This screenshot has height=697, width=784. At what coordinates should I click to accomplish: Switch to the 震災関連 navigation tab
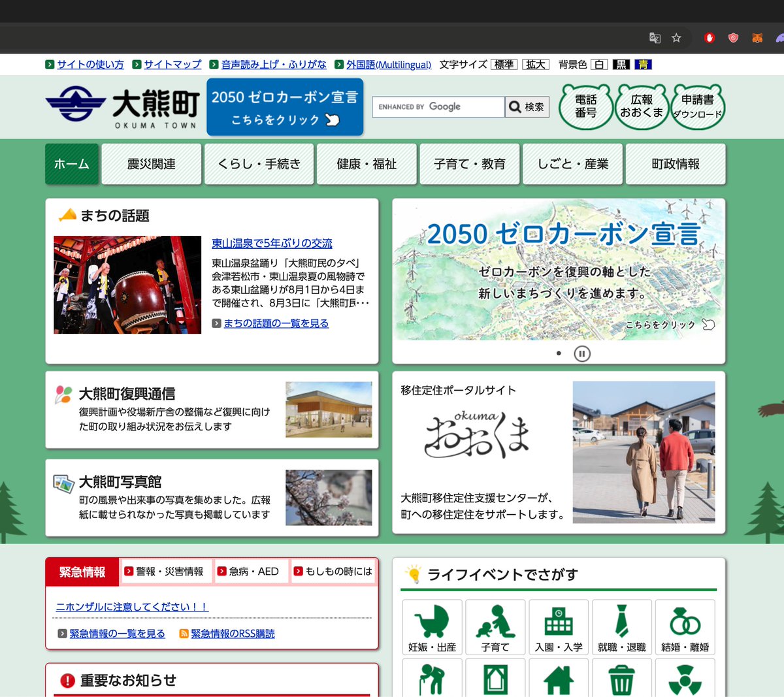pos(151,164)
